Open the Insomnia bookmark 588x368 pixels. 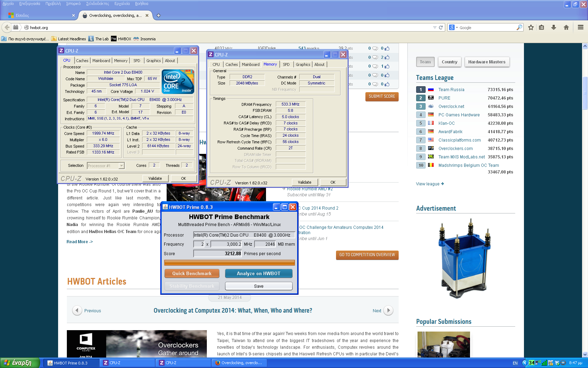point(145,39)
